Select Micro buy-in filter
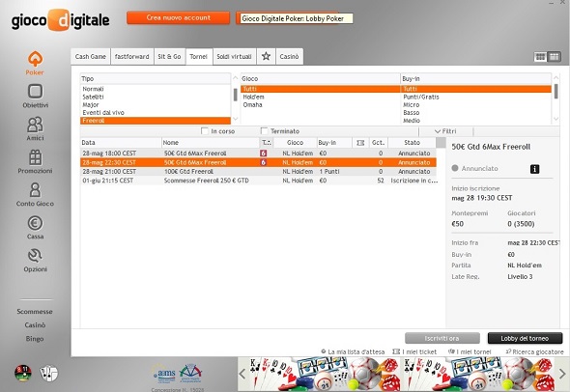 click(x=476, y=104)
